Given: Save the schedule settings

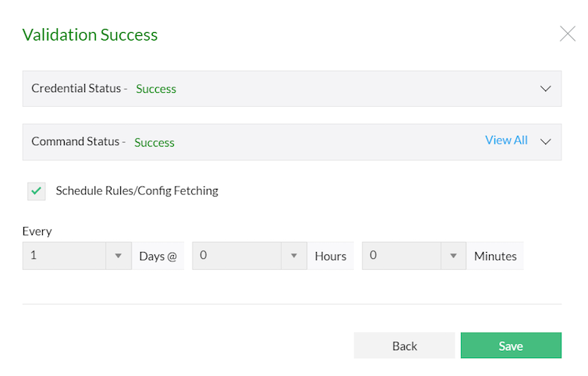Looking at the screenshot, I should (x=511, y=346).
